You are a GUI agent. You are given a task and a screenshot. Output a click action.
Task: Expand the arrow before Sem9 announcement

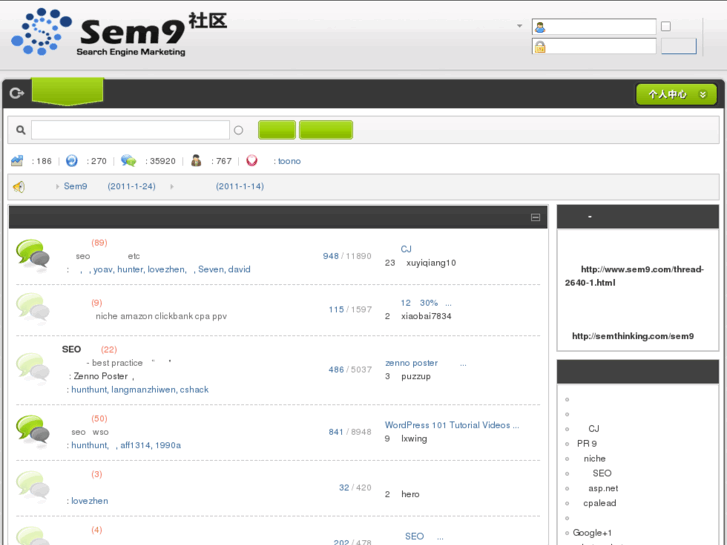[x=57, y=186]
